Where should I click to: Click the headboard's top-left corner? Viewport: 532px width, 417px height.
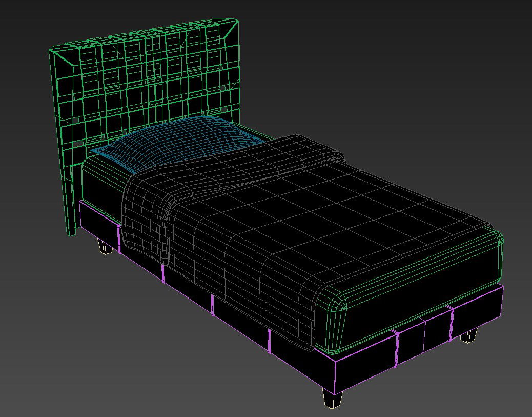[x=52, y=51]
